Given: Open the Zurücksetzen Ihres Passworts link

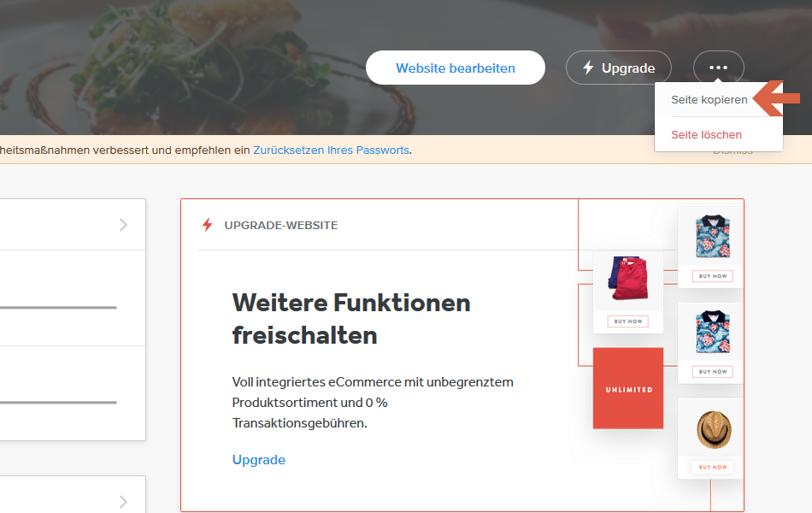Looking at the screenshot, I should [x=331, y=150].
